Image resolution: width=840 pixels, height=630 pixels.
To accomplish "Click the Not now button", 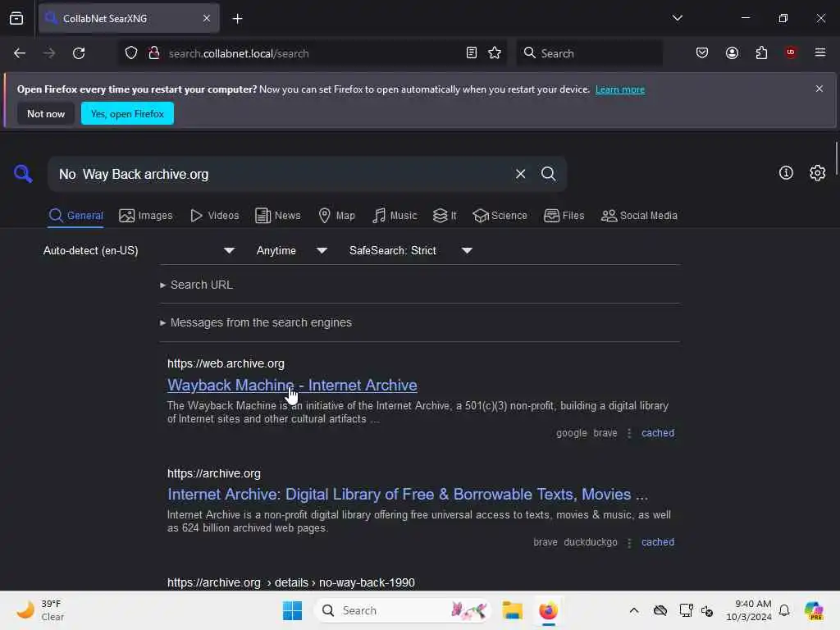I will pos(46,113).
